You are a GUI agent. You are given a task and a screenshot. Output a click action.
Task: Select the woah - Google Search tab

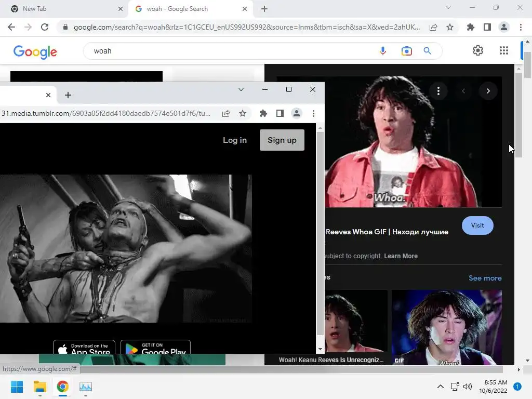(190, 9)
